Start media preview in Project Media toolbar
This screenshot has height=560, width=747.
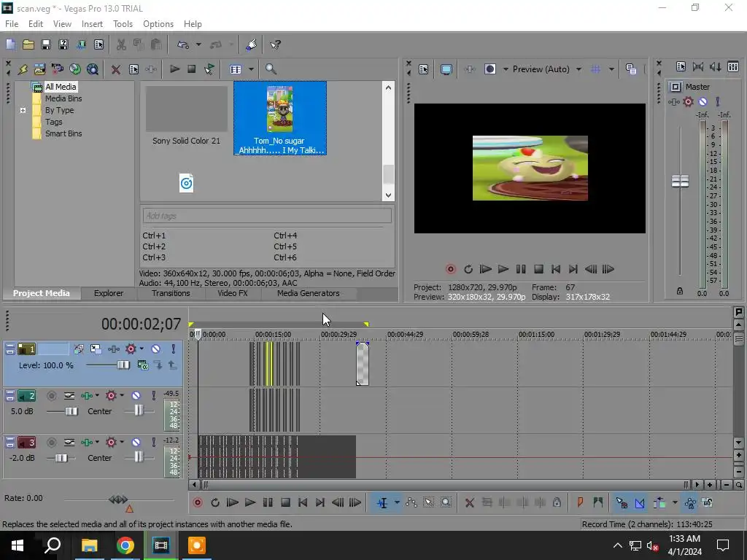pyautogui.click(x=174, y=69)
